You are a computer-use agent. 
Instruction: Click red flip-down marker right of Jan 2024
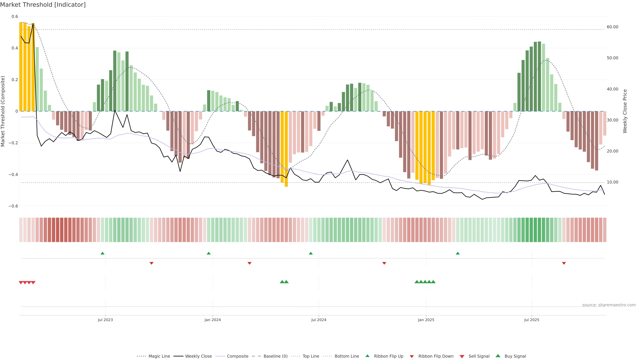(x=250, y=263)
